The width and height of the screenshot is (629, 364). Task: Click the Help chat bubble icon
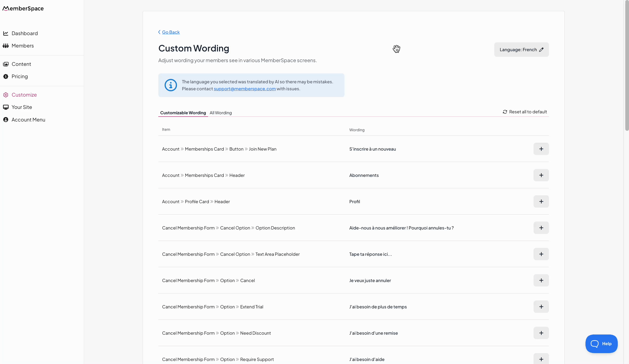(x=595, y=344)
